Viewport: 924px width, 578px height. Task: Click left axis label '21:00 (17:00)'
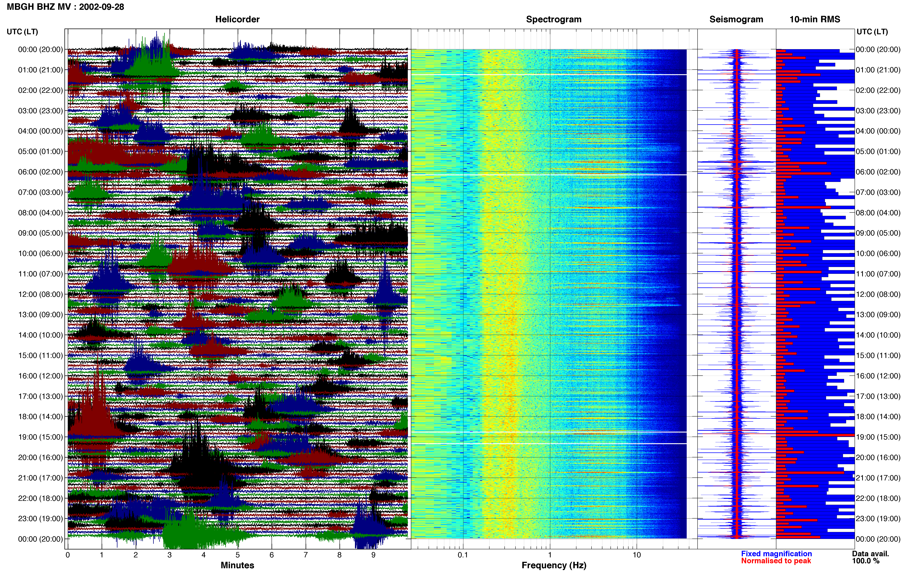click(41, 478)
